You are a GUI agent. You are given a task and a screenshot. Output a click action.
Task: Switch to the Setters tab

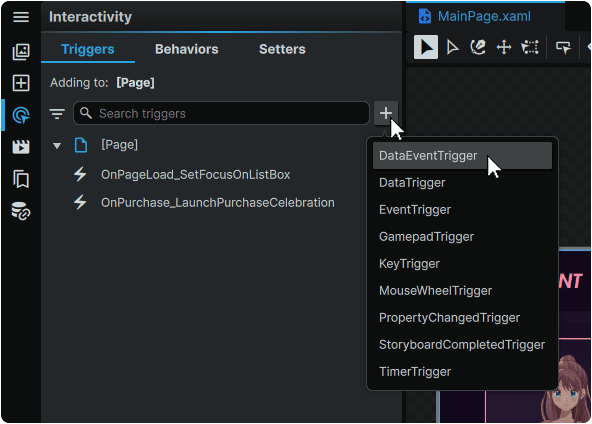point(282,49)
